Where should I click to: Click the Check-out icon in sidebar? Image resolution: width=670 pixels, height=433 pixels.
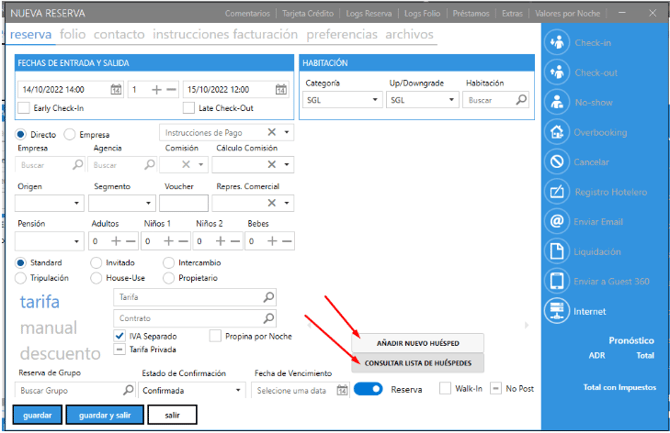(557, 72)
